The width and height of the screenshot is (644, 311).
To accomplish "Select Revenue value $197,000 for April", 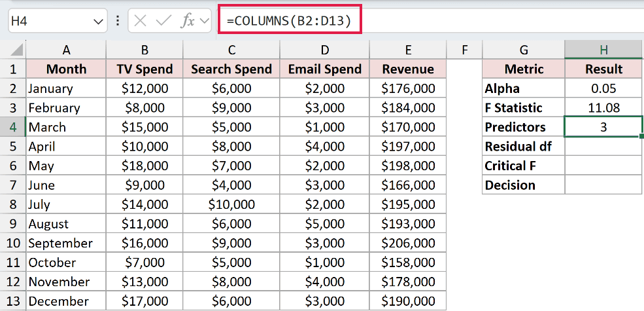I will (x=408, y=147).
